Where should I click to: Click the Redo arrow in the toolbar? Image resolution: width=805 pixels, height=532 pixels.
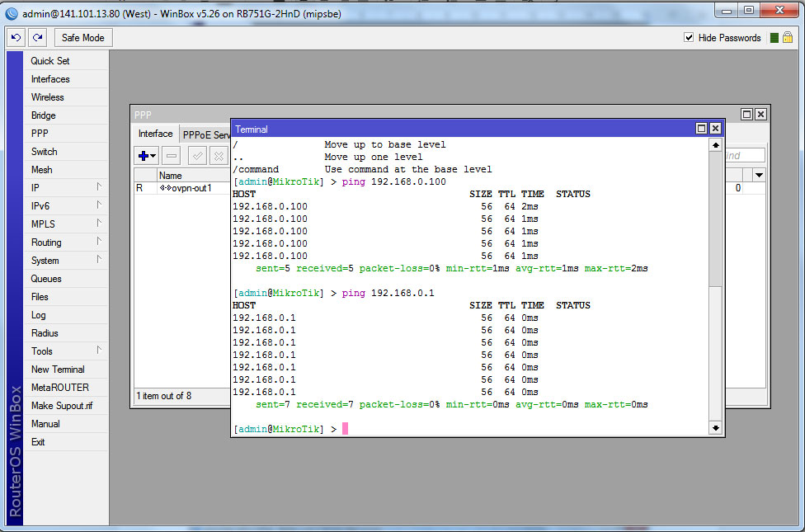[37, 38]
